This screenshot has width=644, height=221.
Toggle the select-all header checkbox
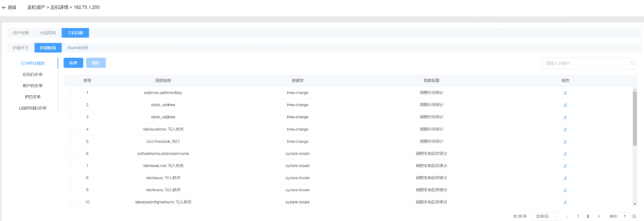71,80
